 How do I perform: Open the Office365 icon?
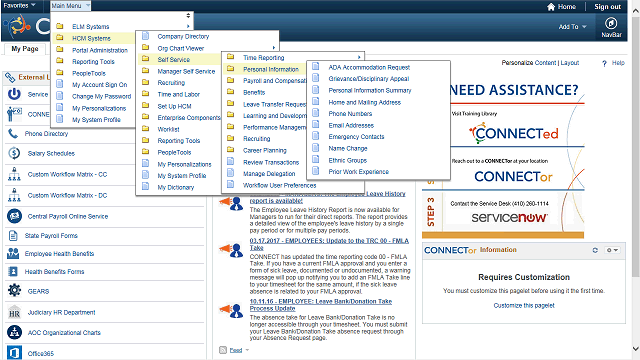[x=14, y=353]
